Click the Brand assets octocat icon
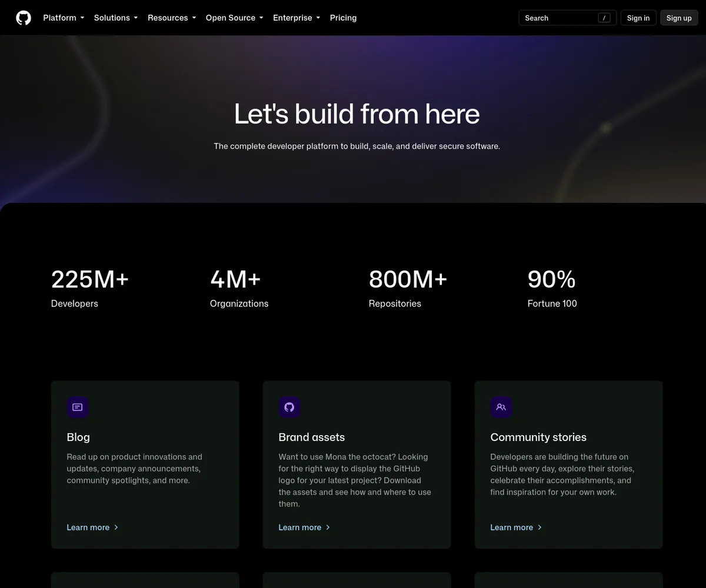 tap(289, 407)
